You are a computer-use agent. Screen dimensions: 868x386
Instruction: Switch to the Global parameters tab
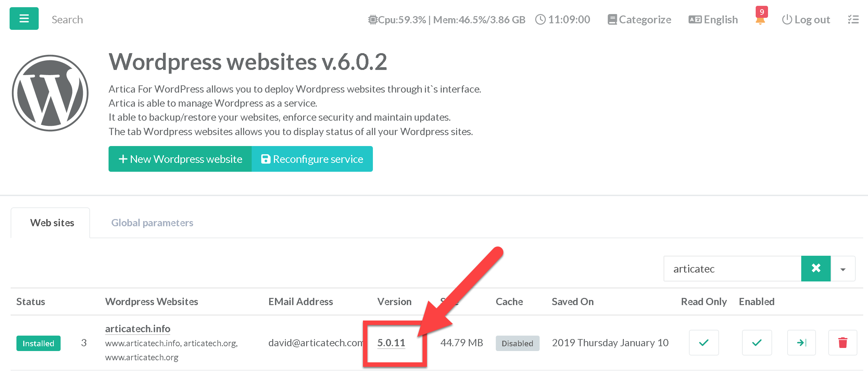[x=152, y=223]
